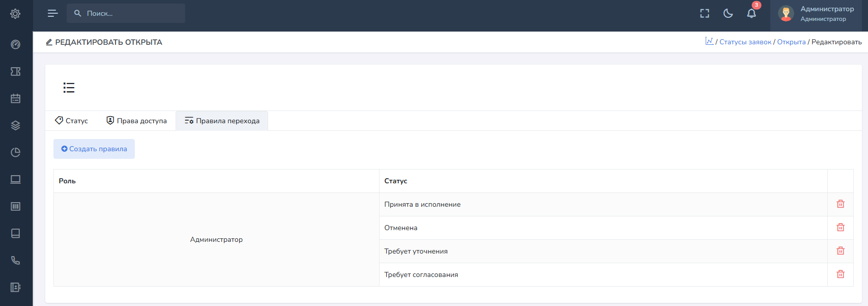Toggle dark mode with moon icon
This screenshot has height=306, width=868.
(x=728, y=14)
